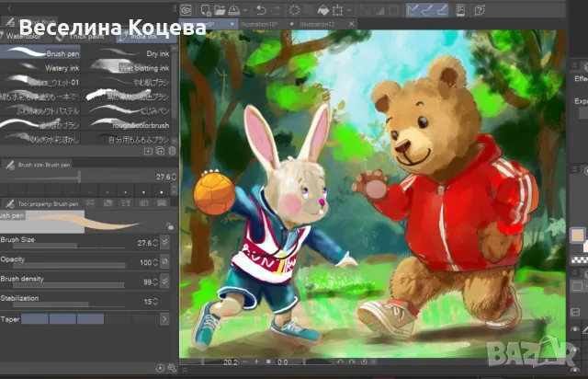Open the Brush density dynamics dropdown
The width and height of the screenshot is (588, 379).
click(164, 281)
